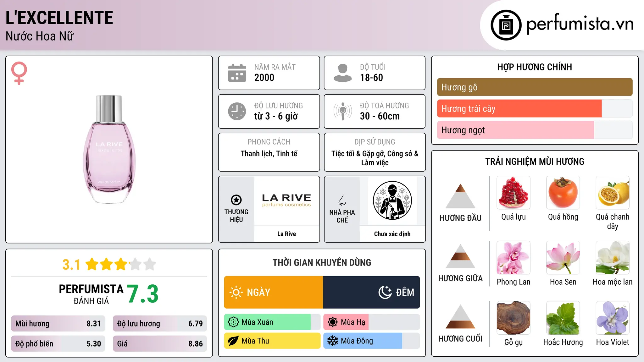Screen dimensions: 644x362
Task: Click the sun icon in Ngày bar
Action: click(x=236, y=292)
